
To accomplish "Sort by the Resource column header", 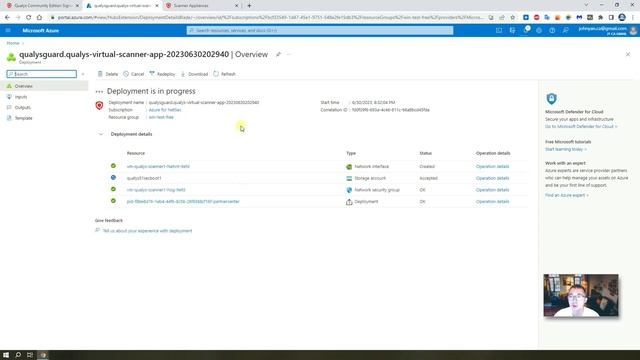I will click(x=136, y=153).
